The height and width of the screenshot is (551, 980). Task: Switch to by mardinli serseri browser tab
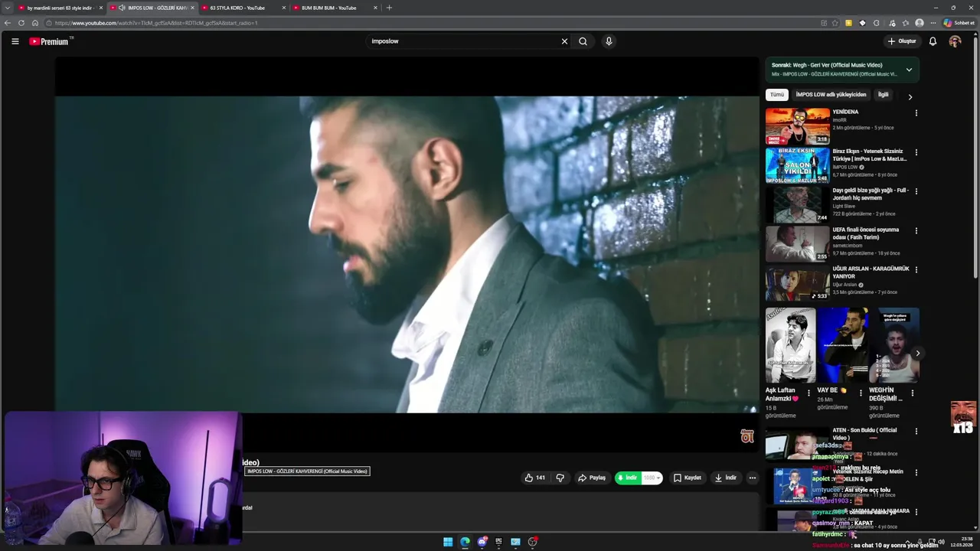pyautogui.click(x=60, y=8)
